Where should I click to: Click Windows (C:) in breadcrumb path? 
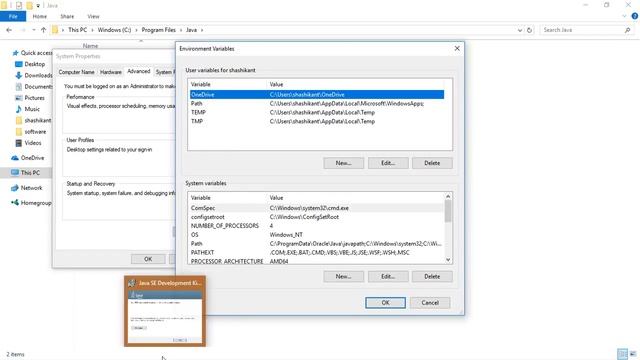114,30
